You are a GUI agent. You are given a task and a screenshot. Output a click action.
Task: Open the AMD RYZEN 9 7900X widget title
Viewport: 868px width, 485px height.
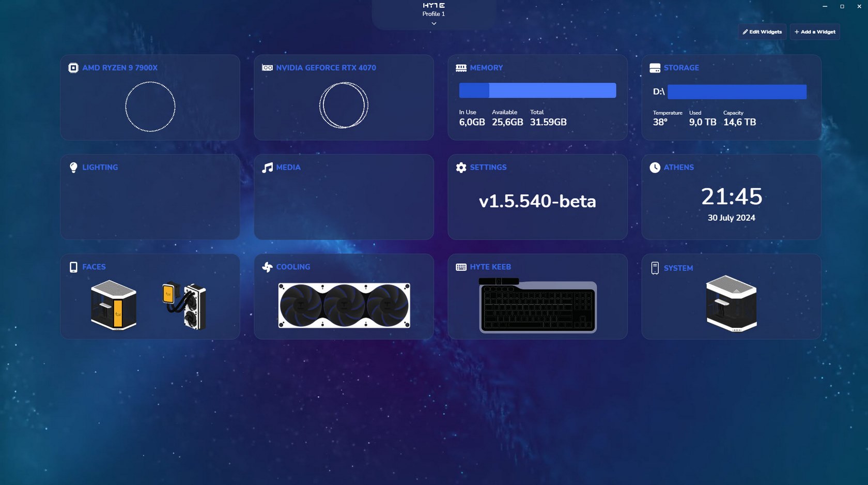pos(120,68)
